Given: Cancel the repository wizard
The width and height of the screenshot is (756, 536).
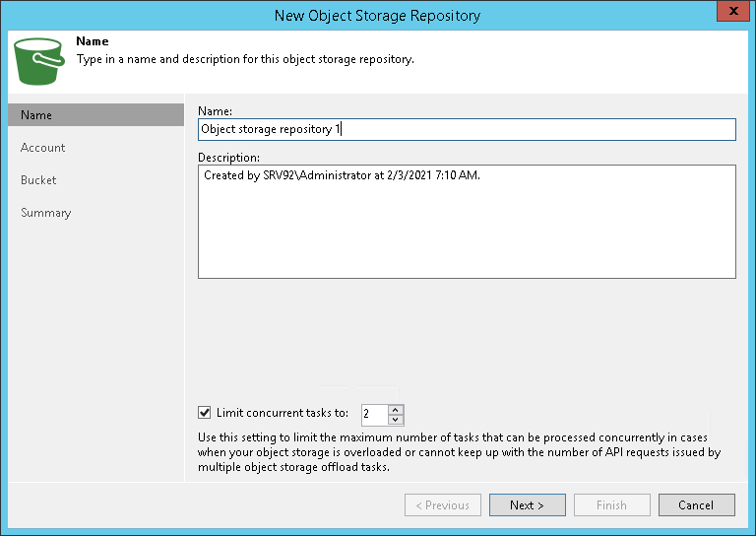Looking at the screenshot, I should point(695,505).
